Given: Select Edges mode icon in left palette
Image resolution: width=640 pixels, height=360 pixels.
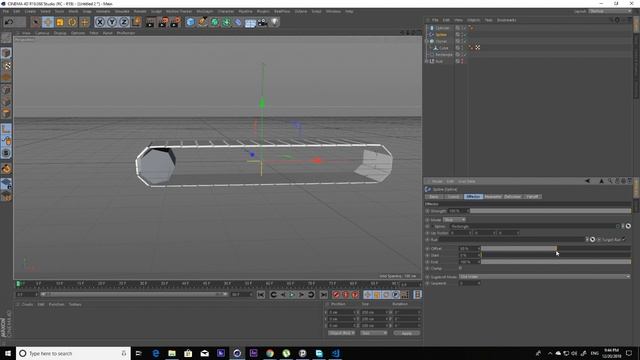Looking at the screenshot, I should 6,102.
